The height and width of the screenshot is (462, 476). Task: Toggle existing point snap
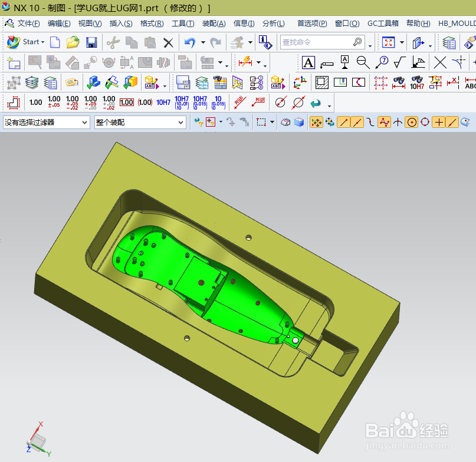[438, 122]
